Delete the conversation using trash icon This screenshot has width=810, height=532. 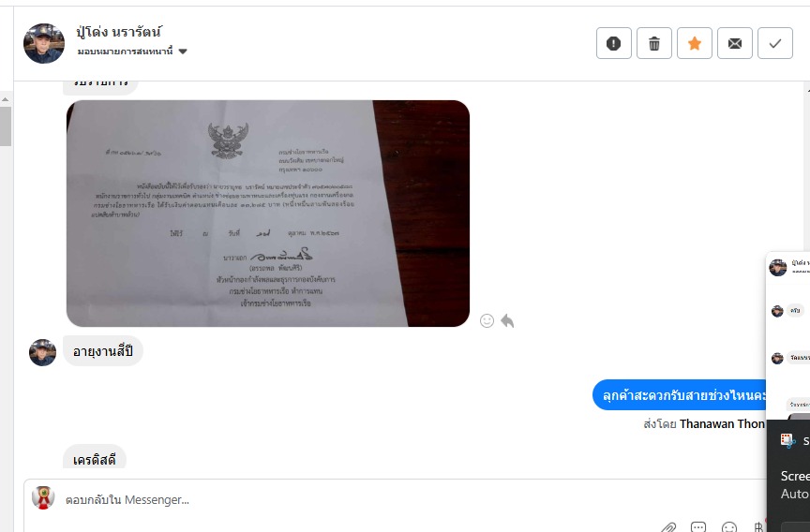click(654, 43)
